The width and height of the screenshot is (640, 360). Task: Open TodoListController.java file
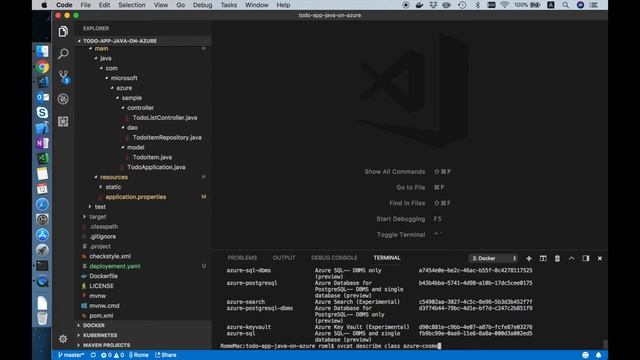point(165,118)
